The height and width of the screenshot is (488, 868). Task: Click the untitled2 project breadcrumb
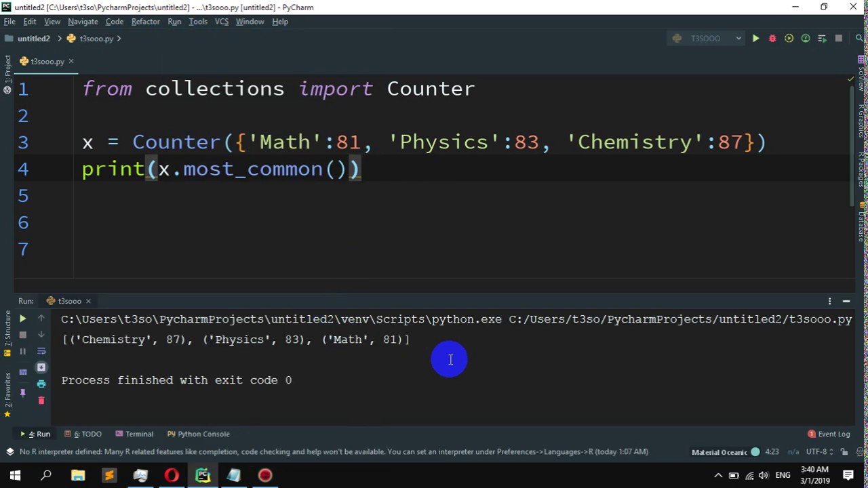(x=28, y=39)
